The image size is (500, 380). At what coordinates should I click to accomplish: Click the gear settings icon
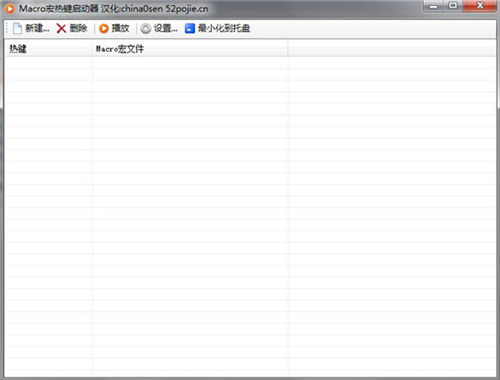[x=145, y=29]
